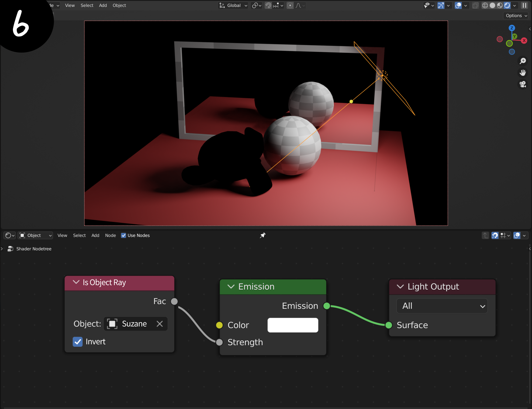The width and height of the screenshot is (532, 409).
Task: Click the zoom magnifier icon in the viewport
Action: pos(523,61)
